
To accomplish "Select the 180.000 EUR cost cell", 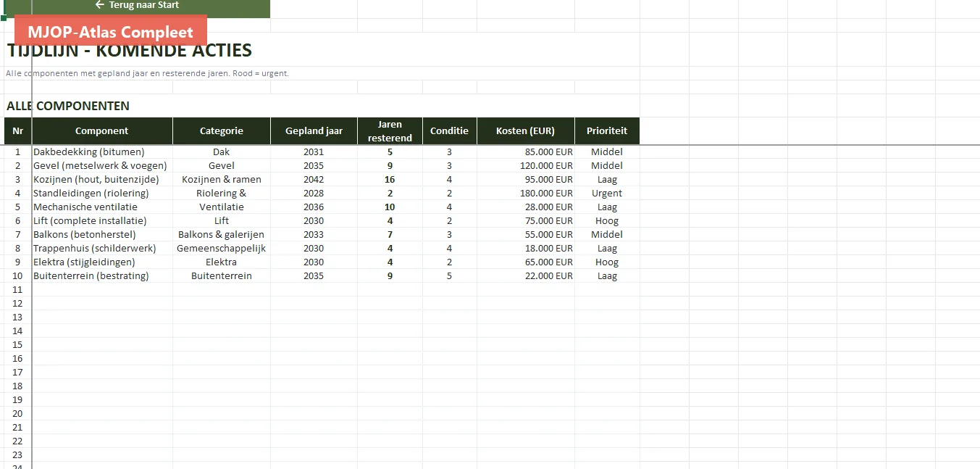I will pyautogui.click(x=526, y=194).
